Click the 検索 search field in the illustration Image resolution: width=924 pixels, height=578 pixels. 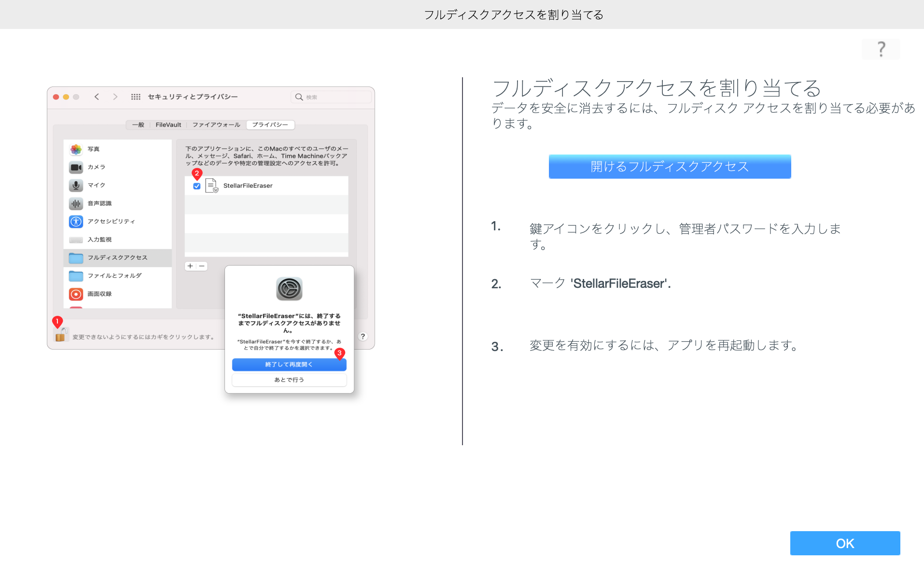tap(331, 97)
